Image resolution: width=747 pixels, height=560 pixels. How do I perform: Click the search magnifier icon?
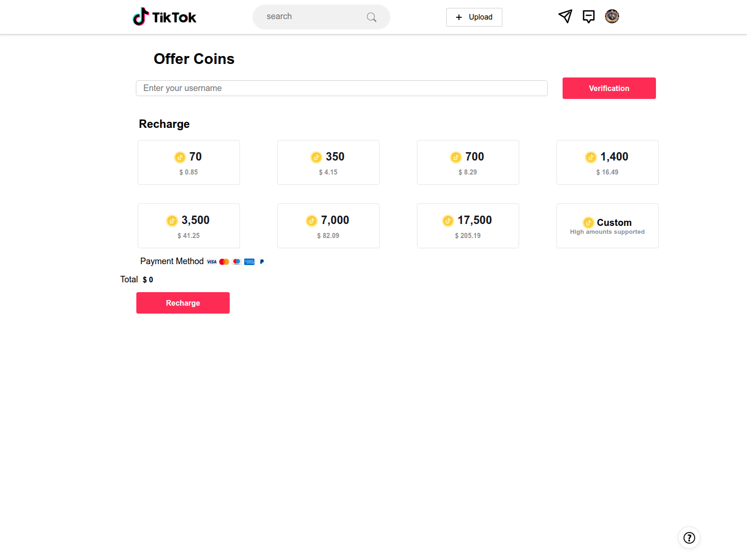pyautogui.click(x=372, y=17)
